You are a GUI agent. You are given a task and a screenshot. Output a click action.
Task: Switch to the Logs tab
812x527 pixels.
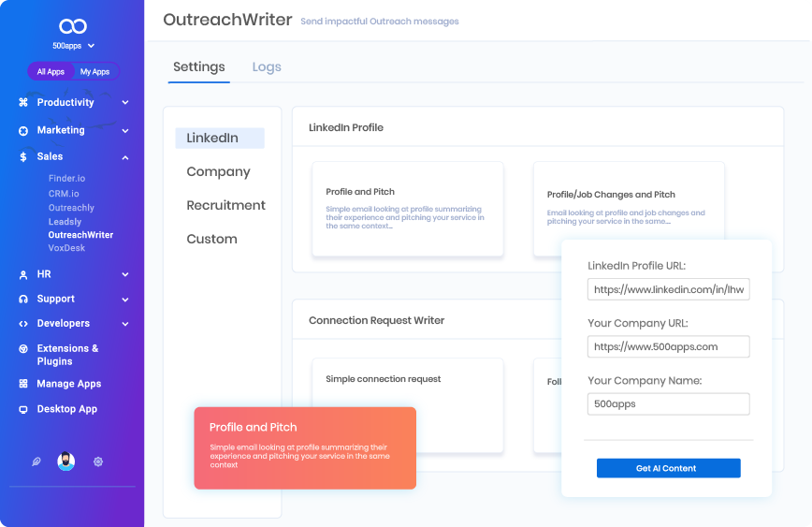pyautogui.click(x=267, y=67)
